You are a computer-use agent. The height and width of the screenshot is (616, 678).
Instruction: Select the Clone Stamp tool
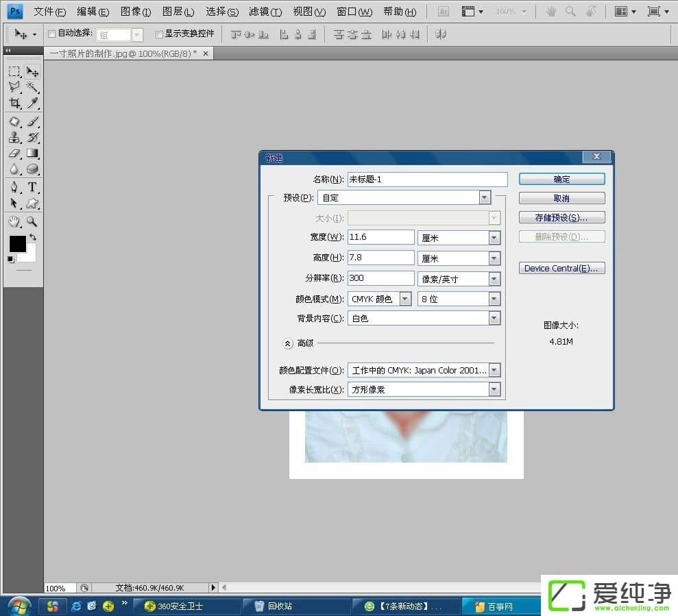coord(14,138)
